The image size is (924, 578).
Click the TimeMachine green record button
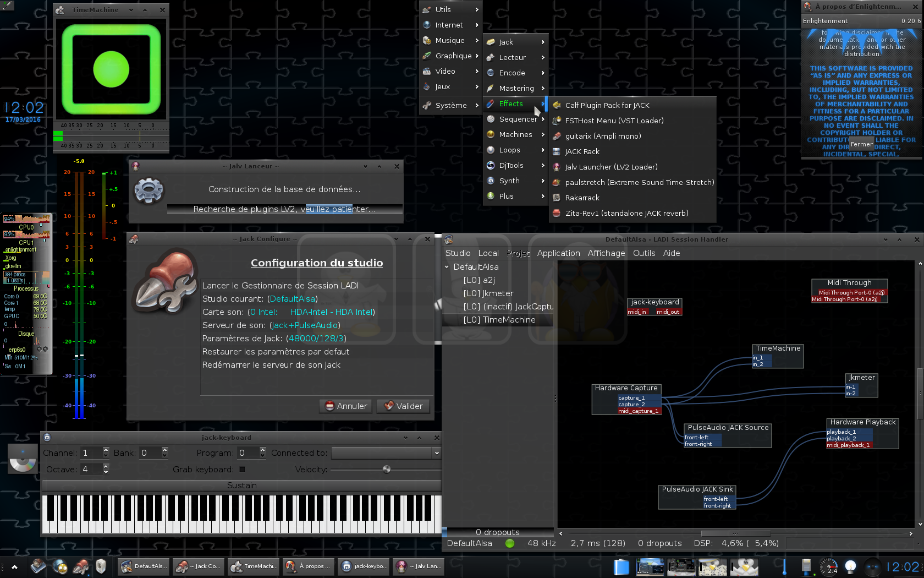[111, 69]
